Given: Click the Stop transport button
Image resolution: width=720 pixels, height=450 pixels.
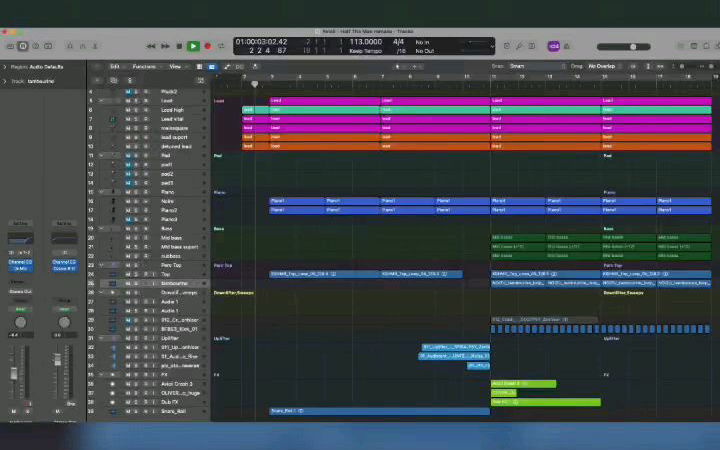Looking at the screenshot, I should (x=179, y=46).
